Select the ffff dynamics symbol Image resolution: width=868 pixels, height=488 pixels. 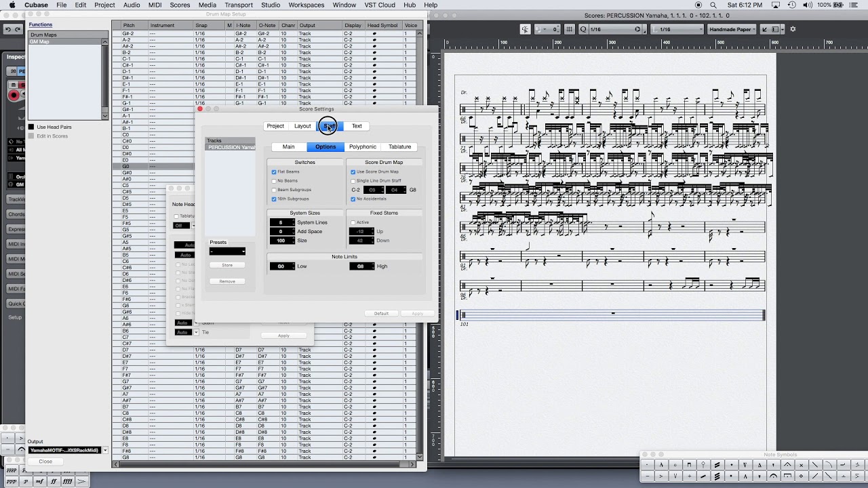68,481
